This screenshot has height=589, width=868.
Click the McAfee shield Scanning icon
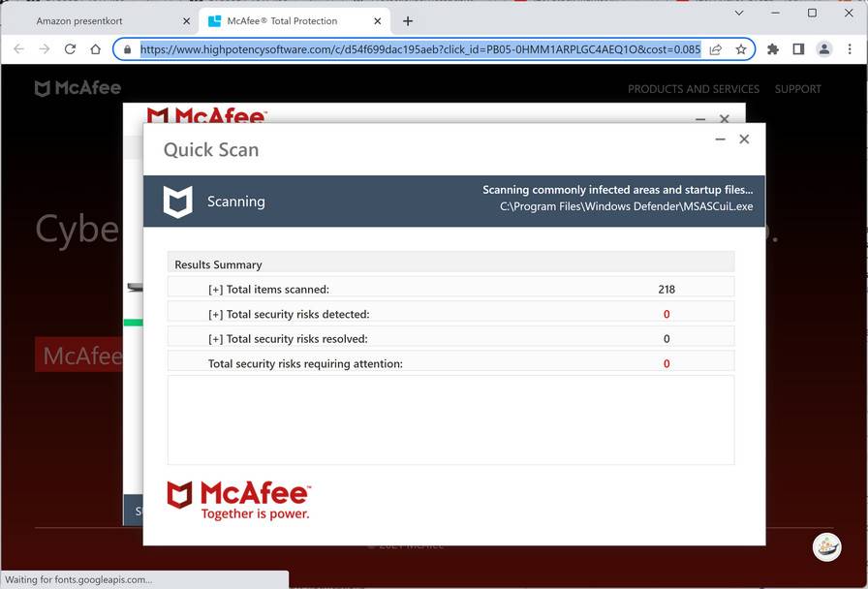(x=177, y=201)
